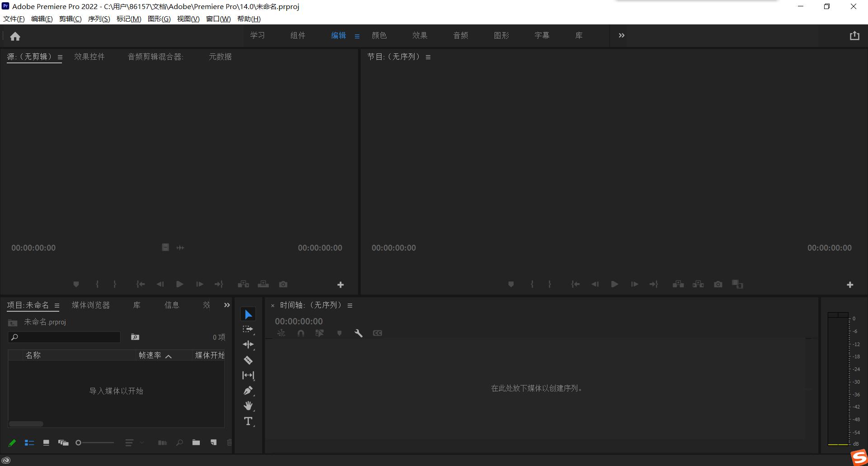Switch to the 颜色 workspace tab
This screenshot has width=868, height=466.
click(x=379, y=35)
